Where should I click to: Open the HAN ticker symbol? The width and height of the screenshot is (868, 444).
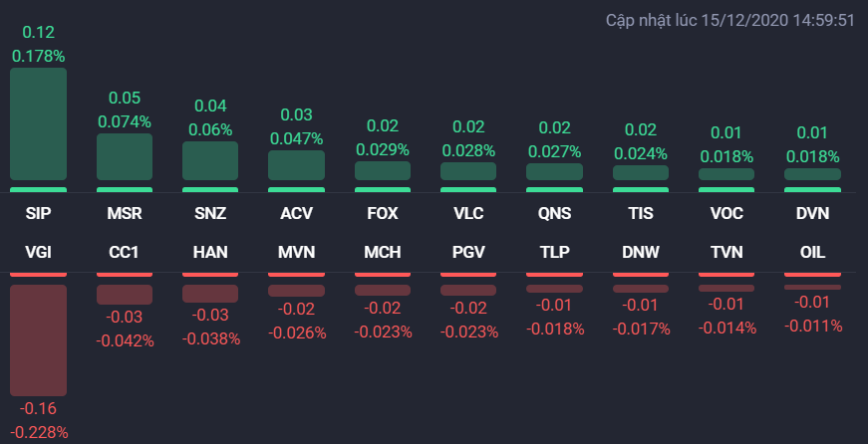210,252
